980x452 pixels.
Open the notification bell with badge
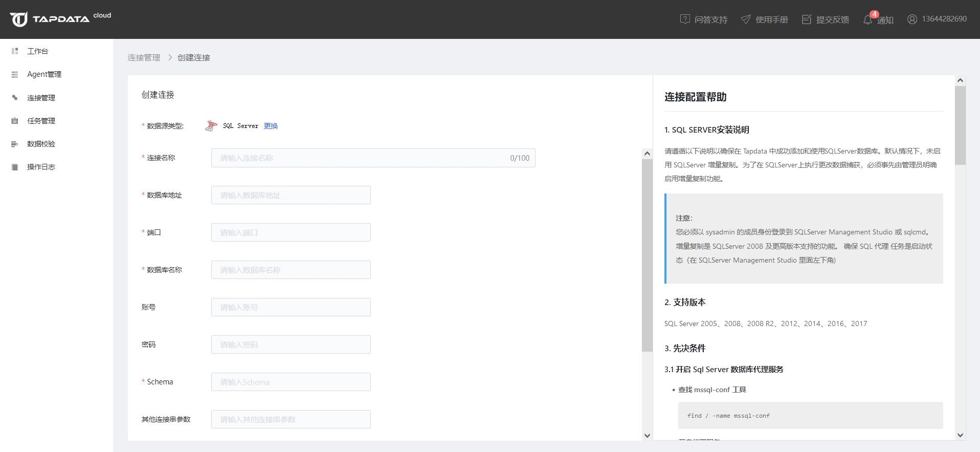(868, 19)
